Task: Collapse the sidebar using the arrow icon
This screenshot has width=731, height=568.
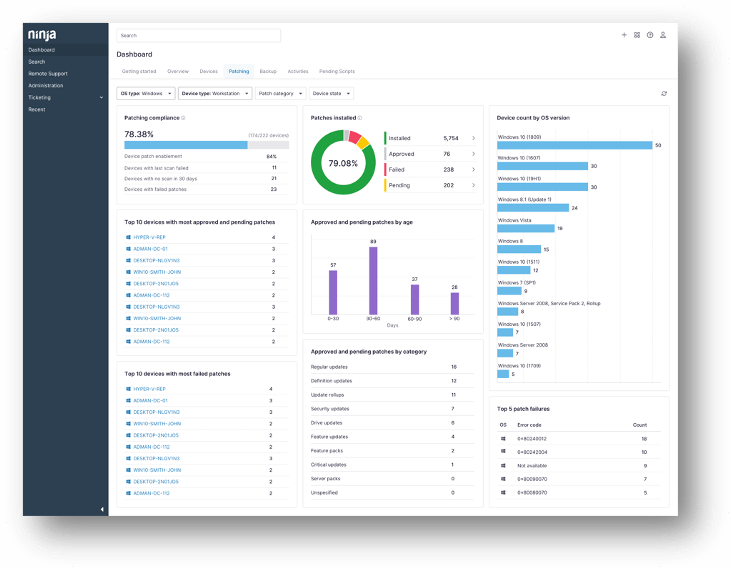Action: [x=102, y=509]
